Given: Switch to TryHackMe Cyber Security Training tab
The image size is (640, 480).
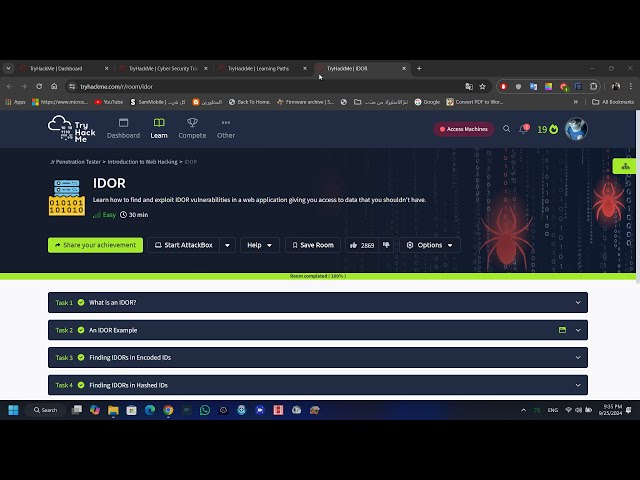Looking at the screenshot, I should pyautogui.click(x=163, y=69).
